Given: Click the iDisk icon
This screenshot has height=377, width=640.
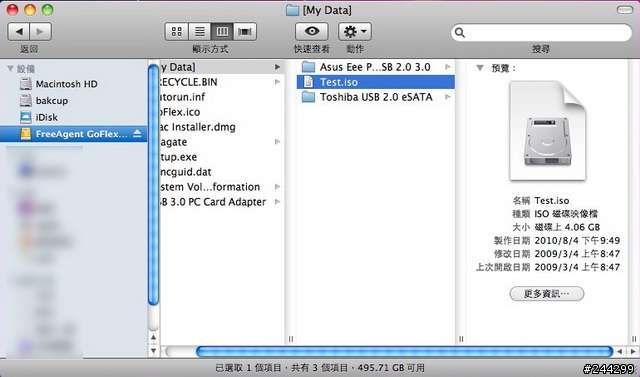Looking at the screenshot, I should 26,117.
